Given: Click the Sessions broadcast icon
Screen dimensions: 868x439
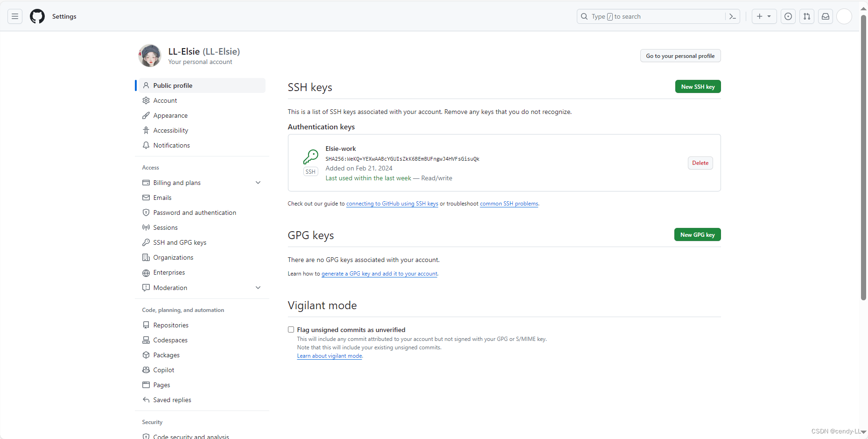Looking at the screenshot, I should [x=146, y=227].
